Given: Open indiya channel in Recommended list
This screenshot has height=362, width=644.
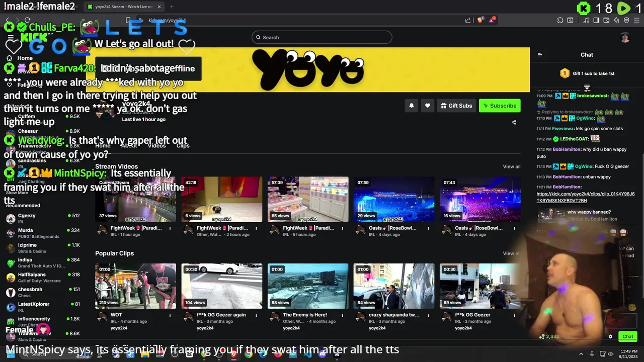Looking at the screenshot, I should pyautogui.click(x=43, y=262).
